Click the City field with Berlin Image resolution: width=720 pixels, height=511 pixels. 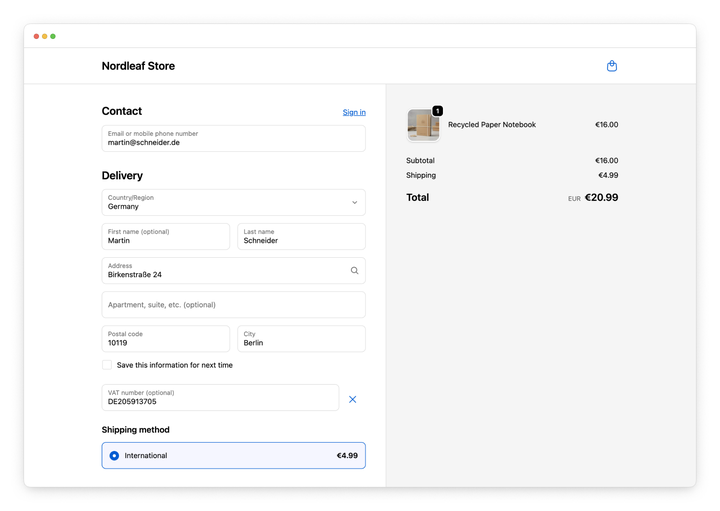tap(301, 339)
